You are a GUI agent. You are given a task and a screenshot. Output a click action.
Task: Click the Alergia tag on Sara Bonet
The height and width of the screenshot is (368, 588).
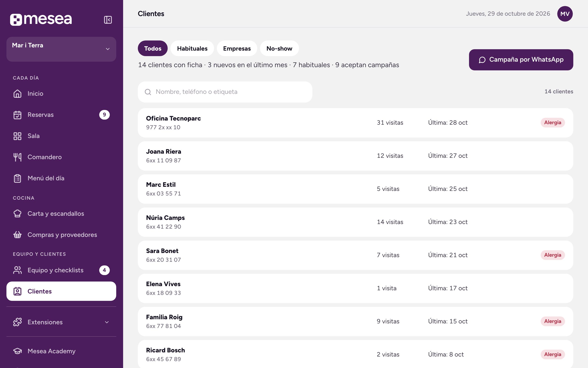[553, 255]
